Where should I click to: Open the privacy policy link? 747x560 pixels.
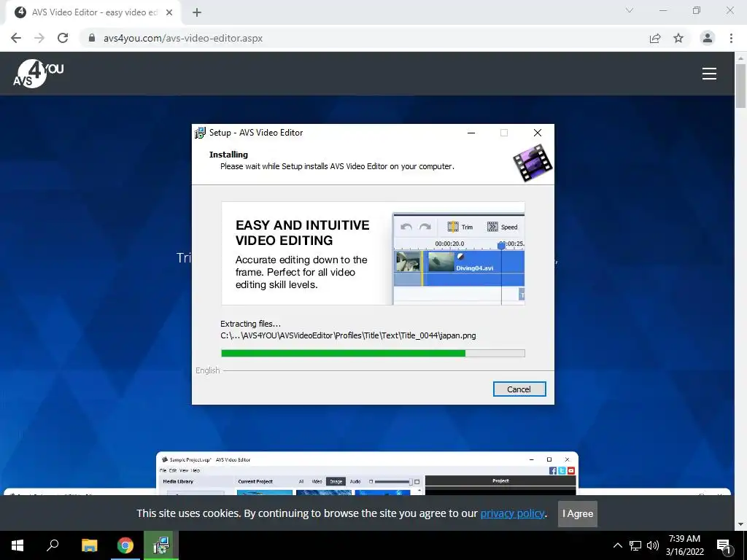click(x=512, y=513)
